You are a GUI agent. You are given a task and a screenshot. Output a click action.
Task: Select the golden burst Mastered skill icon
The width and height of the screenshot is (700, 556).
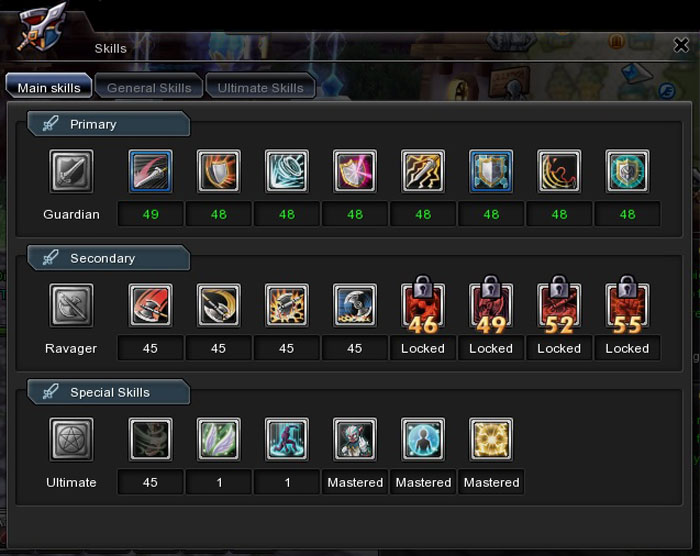click(x=491, y=439)
